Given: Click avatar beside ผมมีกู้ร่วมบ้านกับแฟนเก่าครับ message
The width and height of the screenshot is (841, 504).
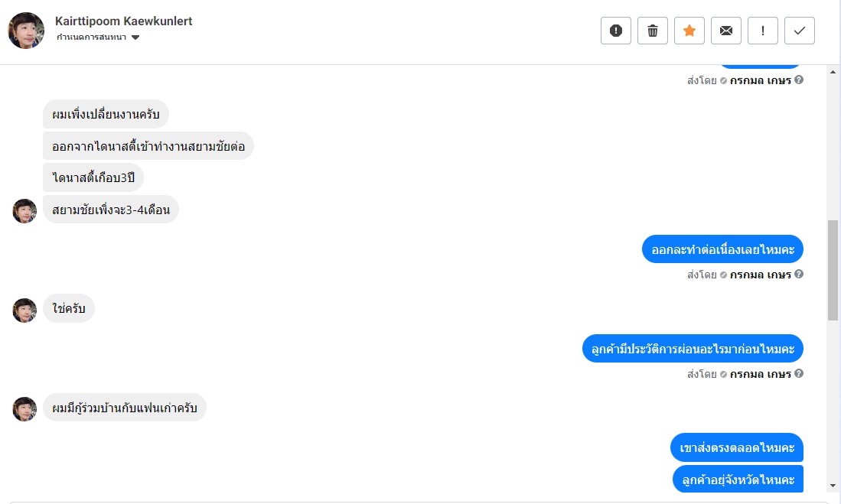Looking at the screenshot, I should (24, 409).
